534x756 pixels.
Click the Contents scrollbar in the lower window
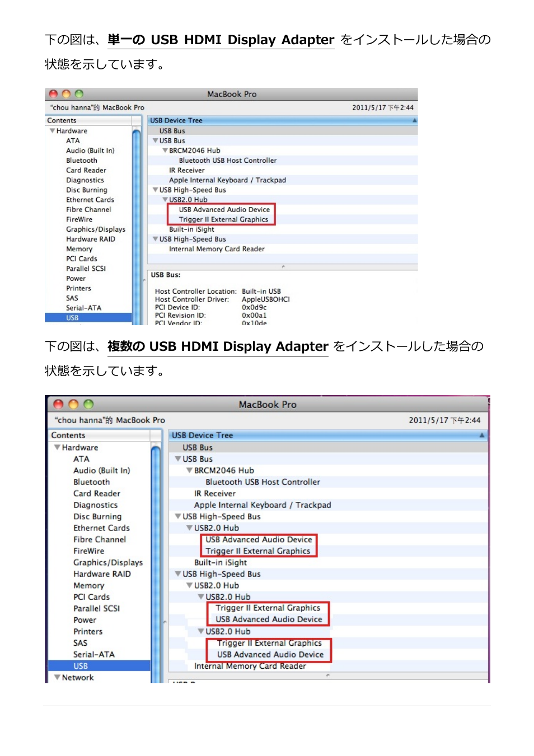tap(156, 562)
